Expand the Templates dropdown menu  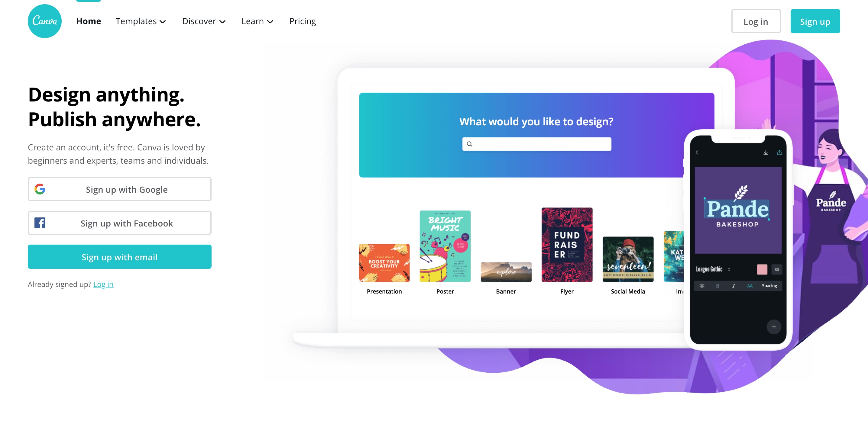coord(141,21)
